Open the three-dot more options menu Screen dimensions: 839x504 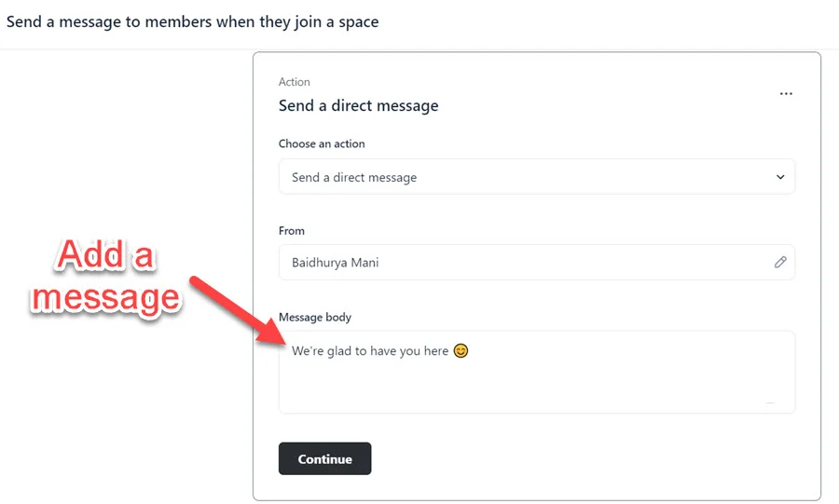click(x=786, y=94)
